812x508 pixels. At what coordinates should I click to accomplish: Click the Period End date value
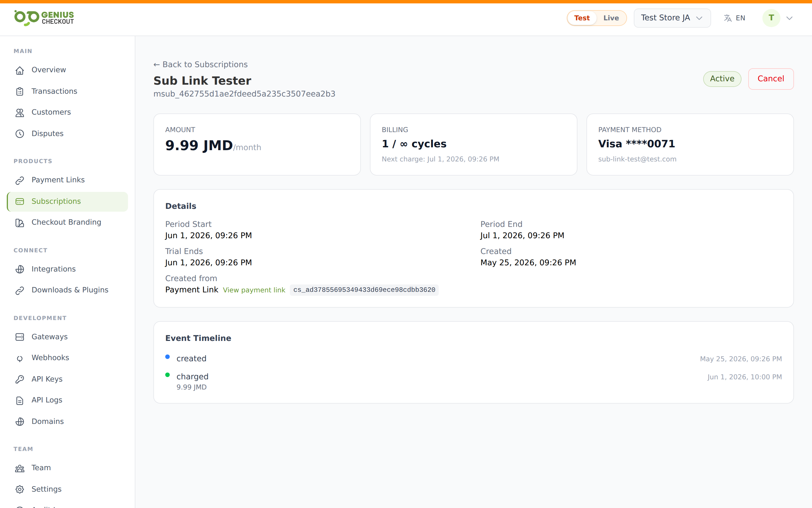[522, 236]
